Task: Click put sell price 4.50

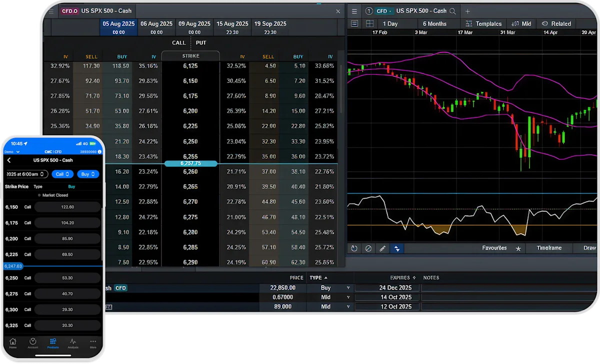Action: click(x=270, y=66)
